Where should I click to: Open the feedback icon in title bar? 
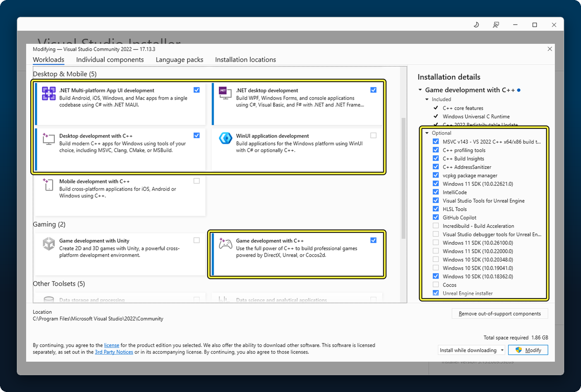pos(496,25)
